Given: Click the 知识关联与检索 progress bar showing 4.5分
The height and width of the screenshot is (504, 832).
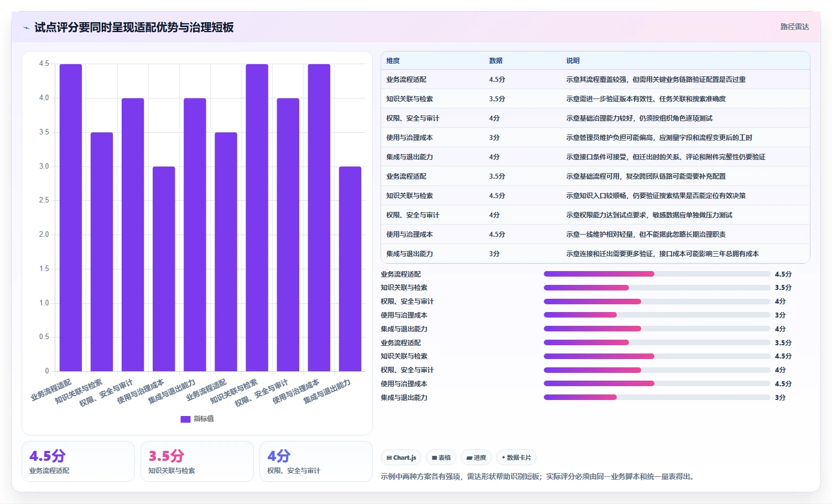Looking at the screenshot, I should point(657,356).
